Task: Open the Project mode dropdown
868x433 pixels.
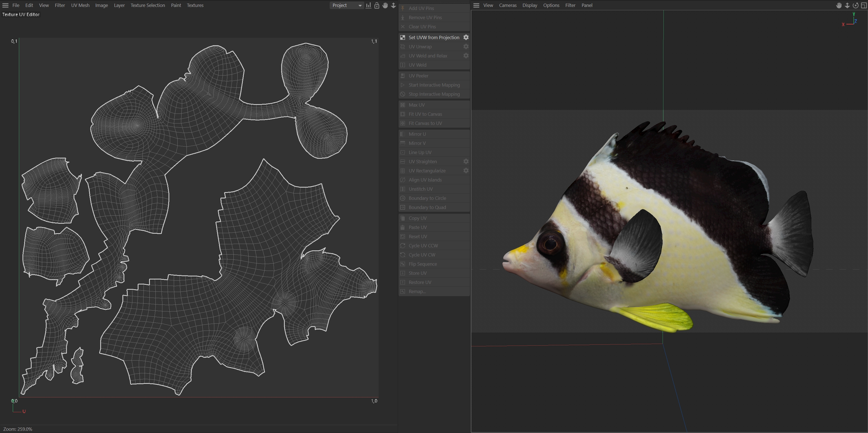Action: [x=347, y=5]
